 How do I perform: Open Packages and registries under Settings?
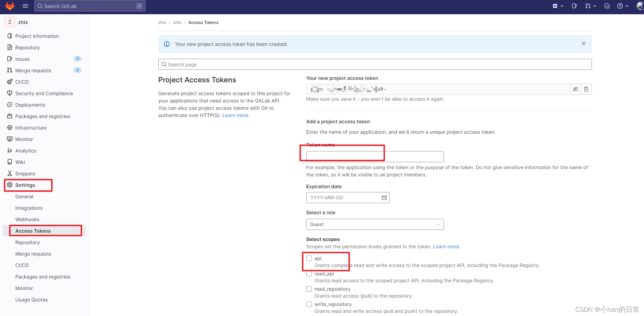coord(43,277)
